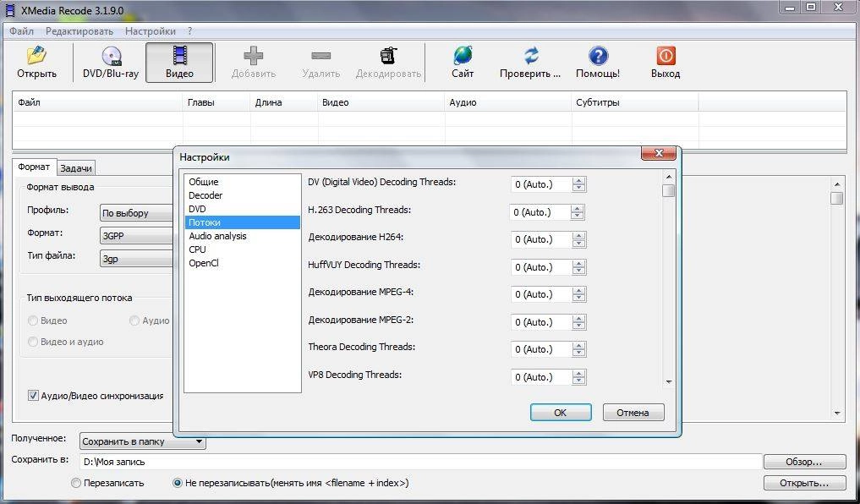Select Видео и аудио radio button

[33, 342]
